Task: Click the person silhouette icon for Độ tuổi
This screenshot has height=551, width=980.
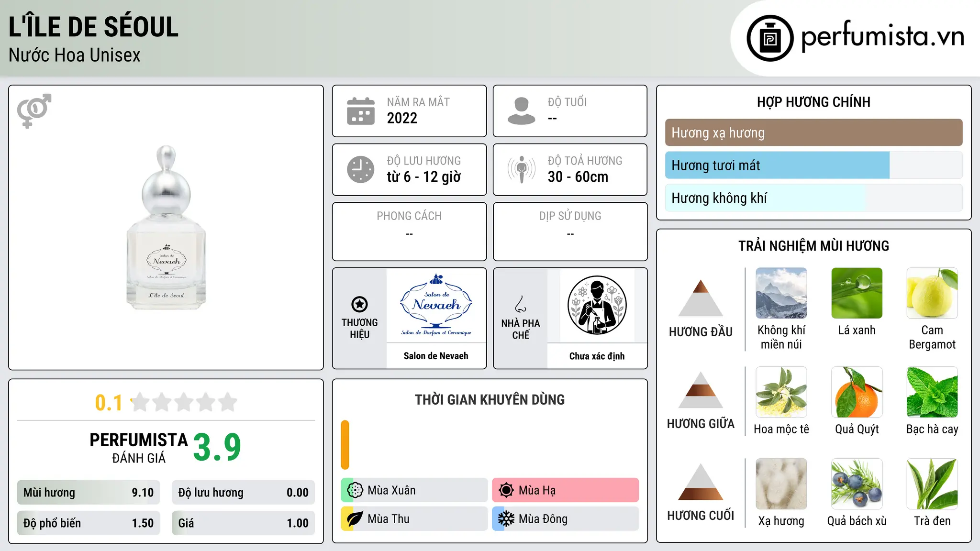Action: pos(521,111)
